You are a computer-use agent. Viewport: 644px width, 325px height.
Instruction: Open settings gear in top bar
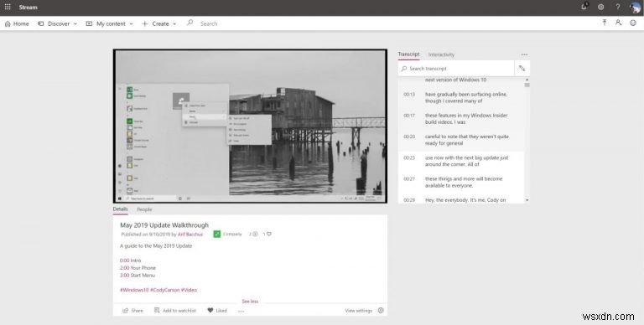pos(601,7)
